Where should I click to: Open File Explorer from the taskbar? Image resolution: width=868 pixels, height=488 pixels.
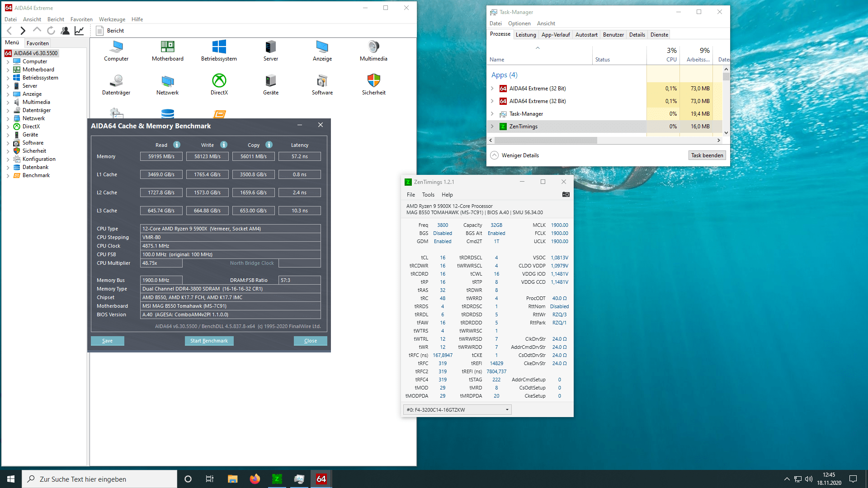(232, 479)
